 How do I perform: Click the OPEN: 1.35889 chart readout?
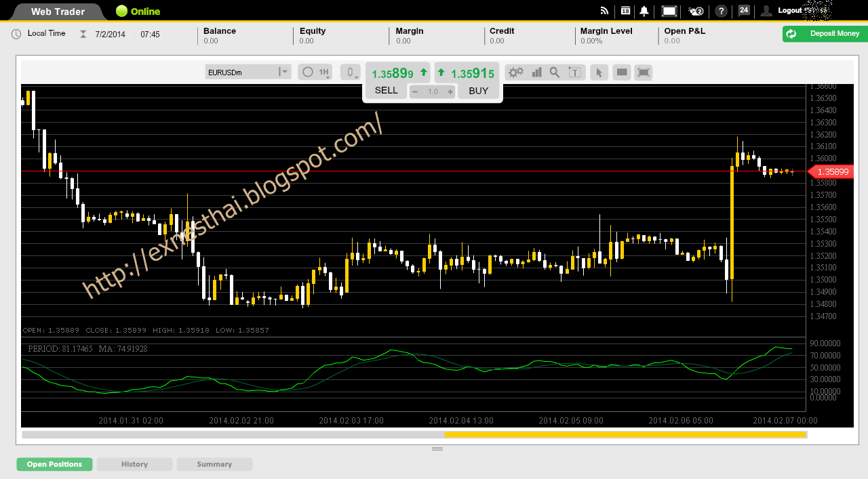click(x=51, y=331)
